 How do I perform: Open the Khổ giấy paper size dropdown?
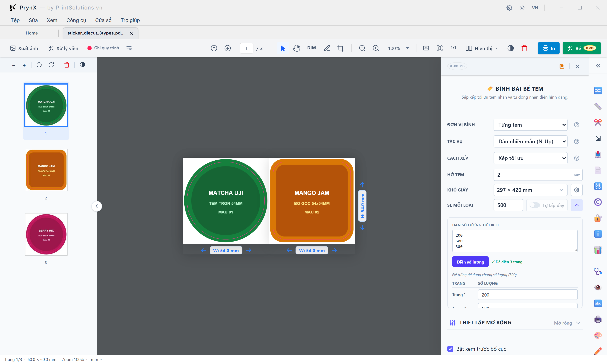(x=530, y=190)
